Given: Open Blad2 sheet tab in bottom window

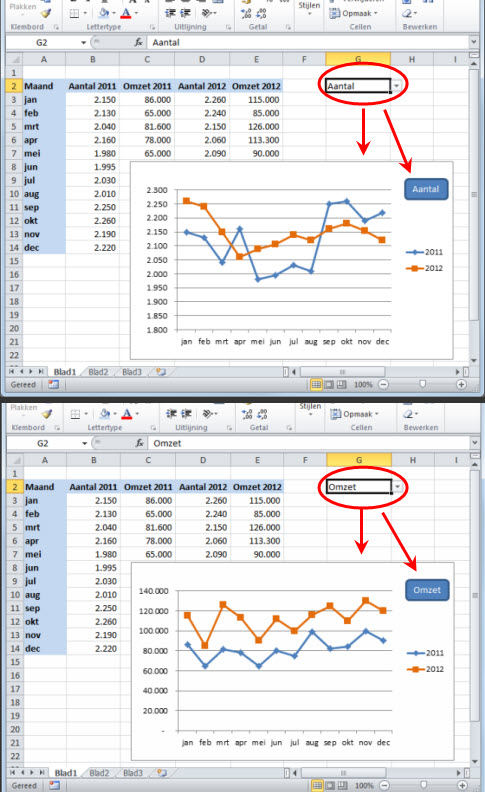Looking at the screenshot, I should click(99, 773).
